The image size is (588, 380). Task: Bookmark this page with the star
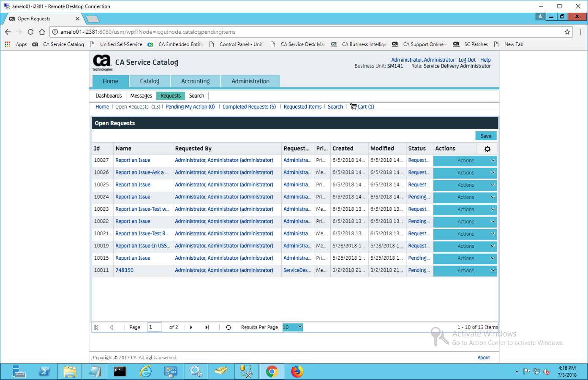tap(567, 32)
